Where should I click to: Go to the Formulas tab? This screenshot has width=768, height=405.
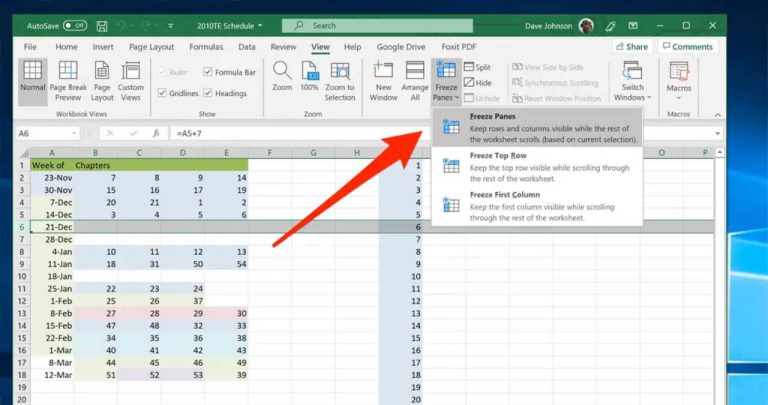point(206,47)
